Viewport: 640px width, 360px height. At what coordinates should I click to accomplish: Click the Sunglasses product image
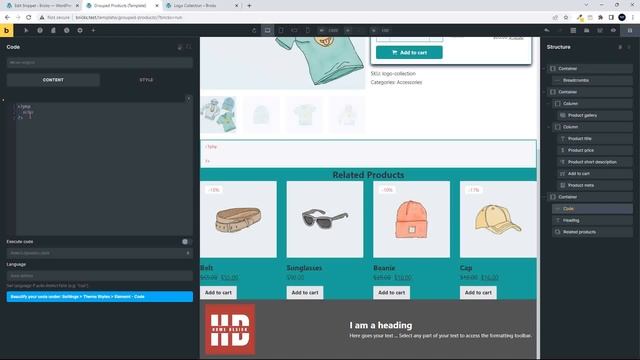point(325,220)
